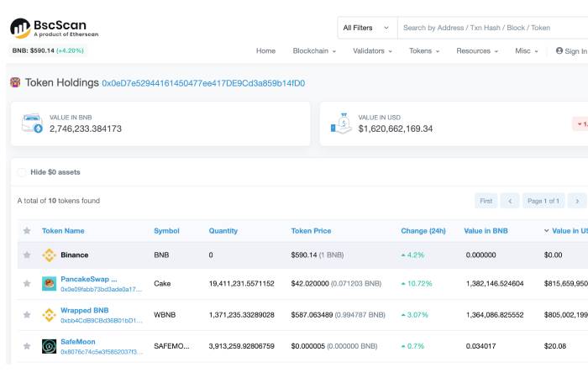The width and height of the screenshot is (588, 378).
Task: Click the SafeMoon token logo icon
Action: click(49, 346)
